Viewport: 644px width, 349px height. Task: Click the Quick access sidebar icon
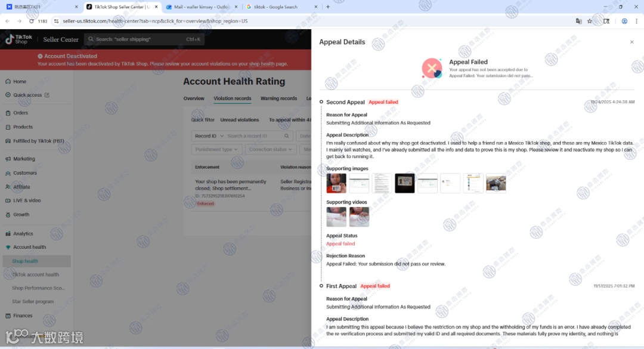pos(8,95)
